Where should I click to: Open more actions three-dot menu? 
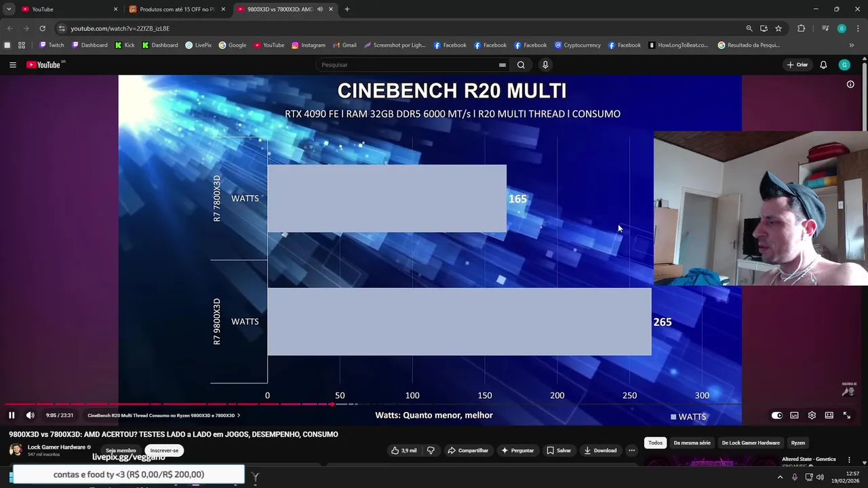tap(631, 451)
